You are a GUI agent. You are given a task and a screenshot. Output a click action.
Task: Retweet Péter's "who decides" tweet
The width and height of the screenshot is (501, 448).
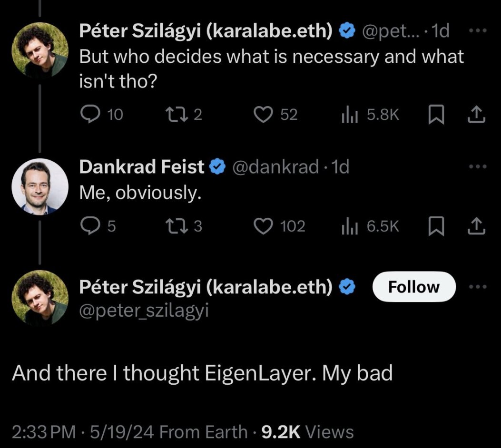(172, 115)
